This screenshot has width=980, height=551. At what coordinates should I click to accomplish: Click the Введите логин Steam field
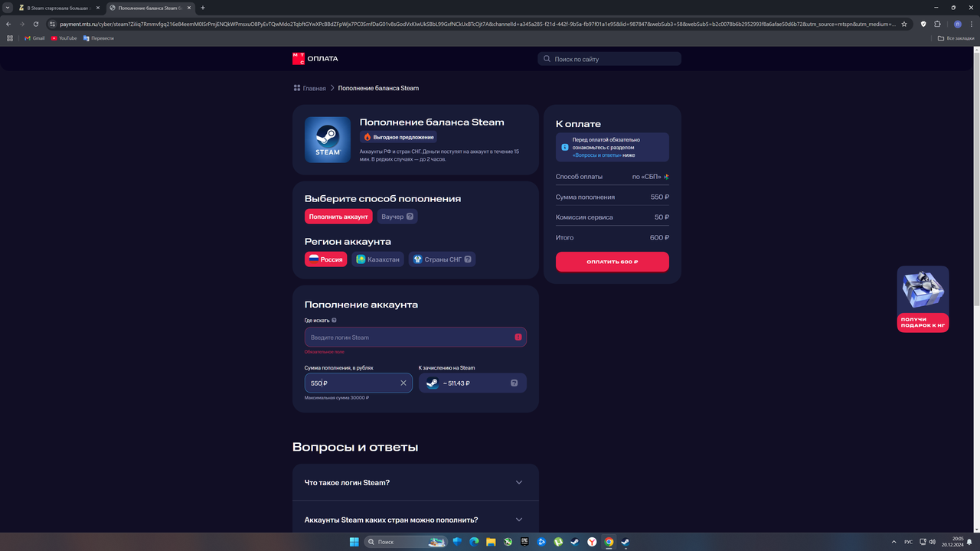416,337
